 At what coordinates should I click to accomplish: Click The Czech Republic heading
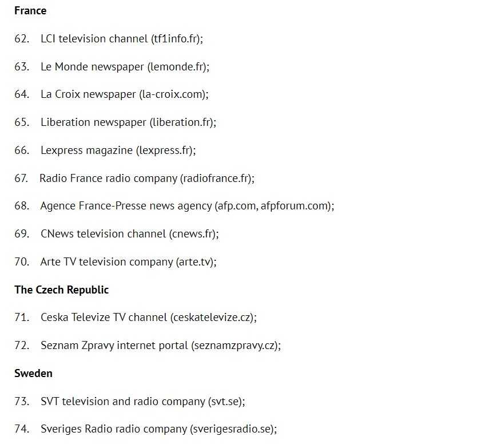(x=62, y=290)
